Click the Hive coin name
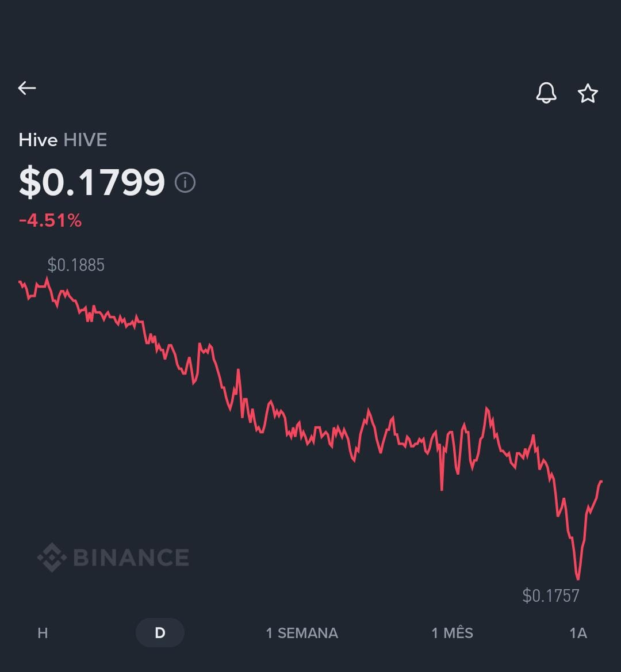 [38, 140]
